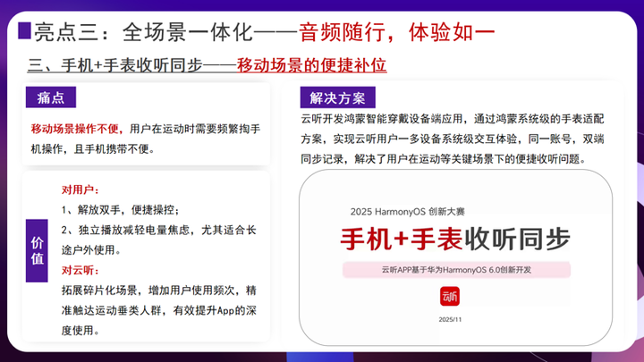Click the line 1、解放双手，便捷操控；

click(x=121, y=210)
